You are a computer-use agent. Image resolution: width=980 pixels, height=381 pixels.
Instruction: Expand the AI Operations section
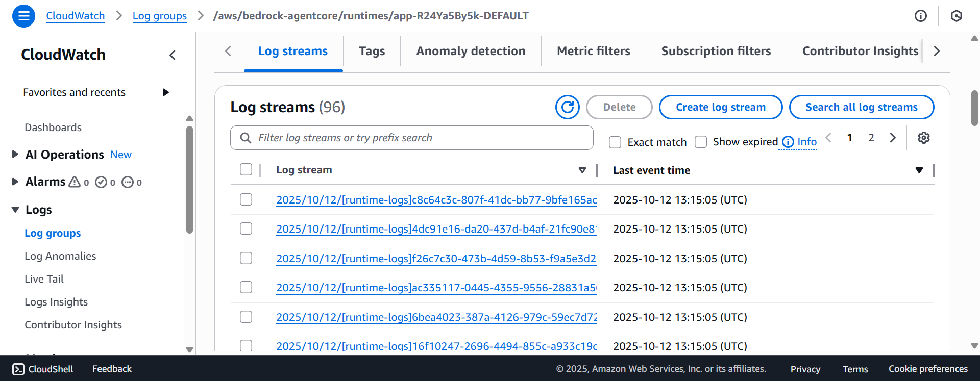click(x=15, y=154)
